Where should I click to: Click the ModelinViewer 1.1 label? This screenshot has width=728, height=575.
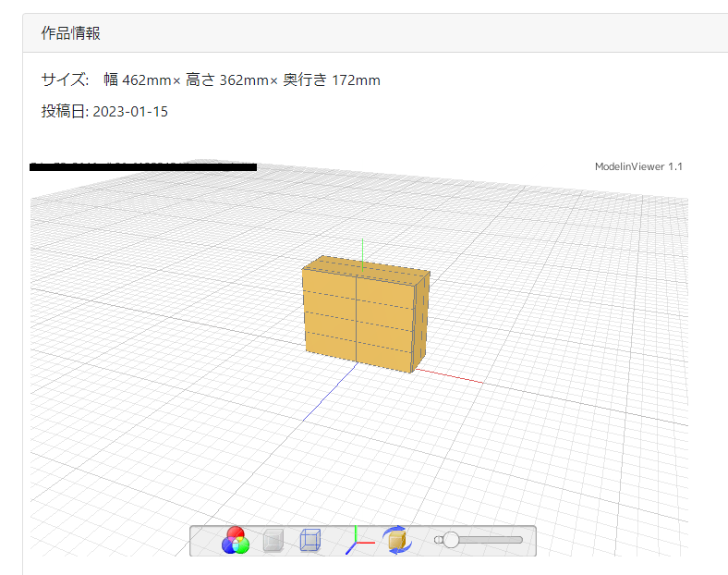(x=638, y=166)
